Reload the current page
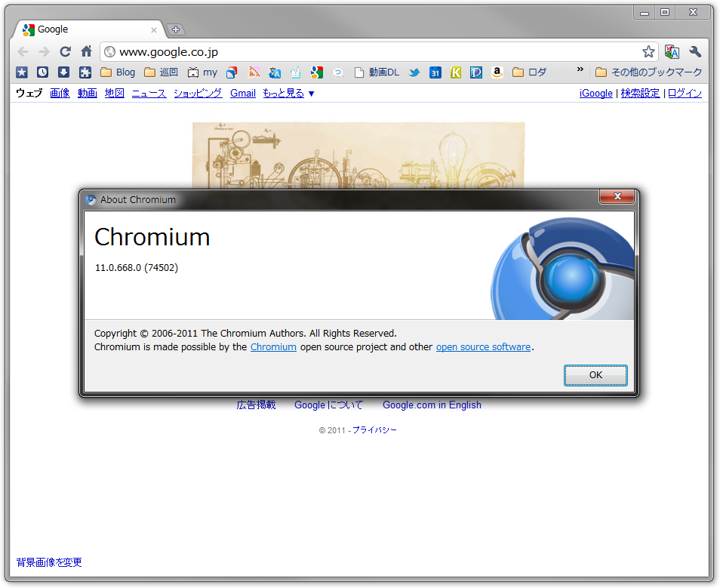Screen dimensions: 720x588 pyautogui.click(x=65, y=51)
